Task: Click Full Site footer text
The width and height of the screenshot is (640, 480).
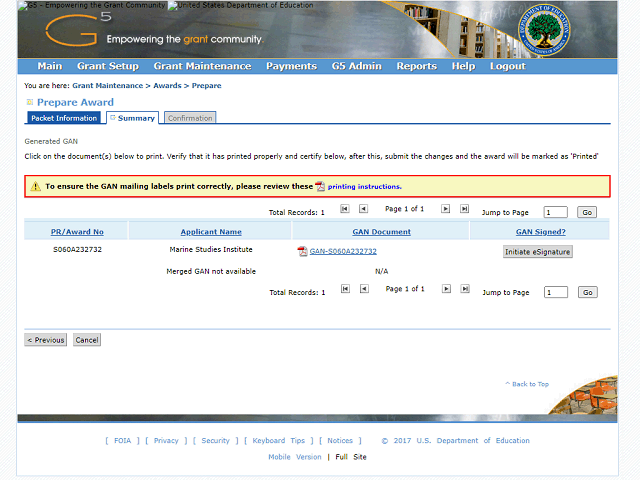Action: 351,457
